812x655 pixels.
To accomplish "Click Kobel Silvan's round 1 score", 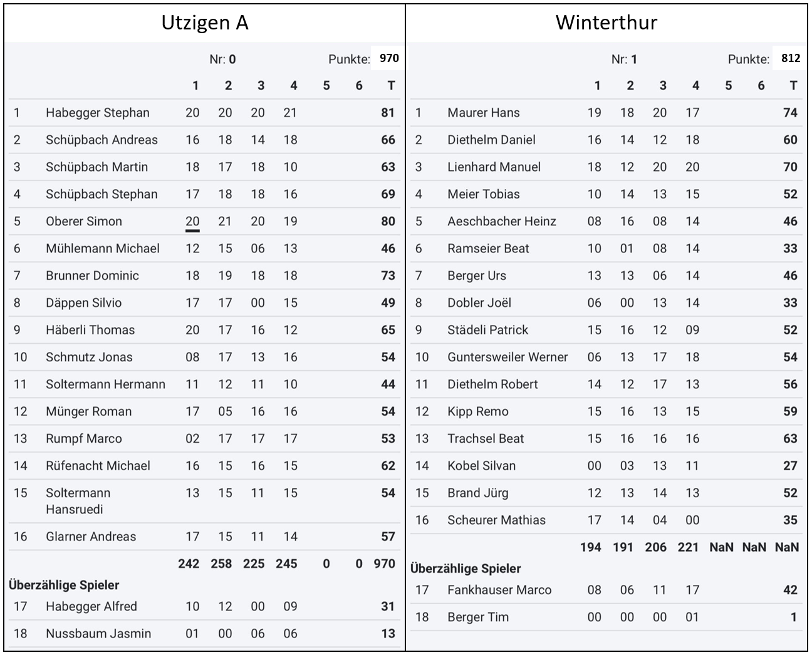I will click(594, 466).
